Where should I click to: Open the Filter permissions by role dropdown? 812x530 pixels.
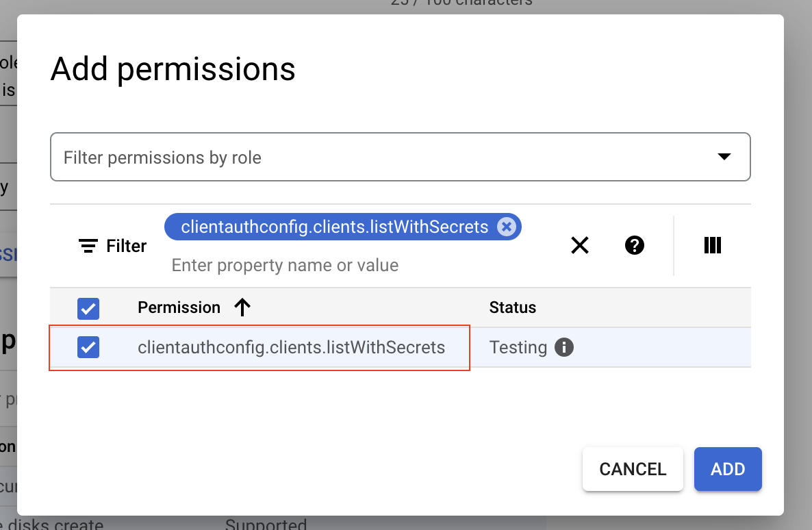tap(383, 157)
